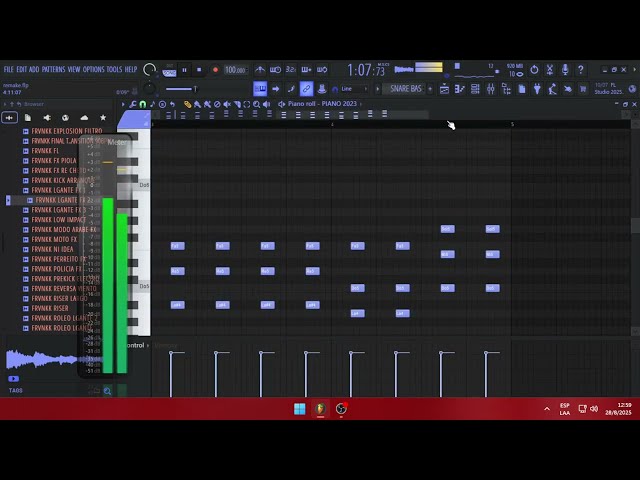Toggle typing keyboard to piano
The image size is (640, 480).
click(260, 89)
